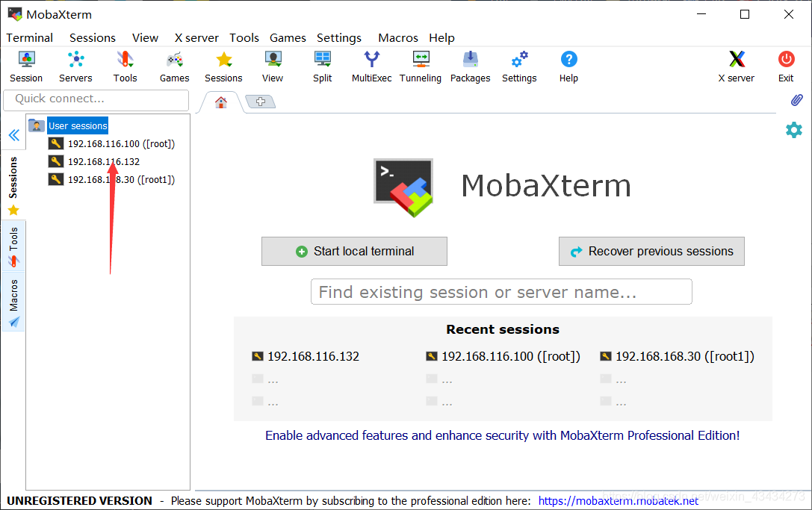Click the MobaXterm logo image
Image resolution: width=812 pixels, height=510 pixels.
pos(403,187)
